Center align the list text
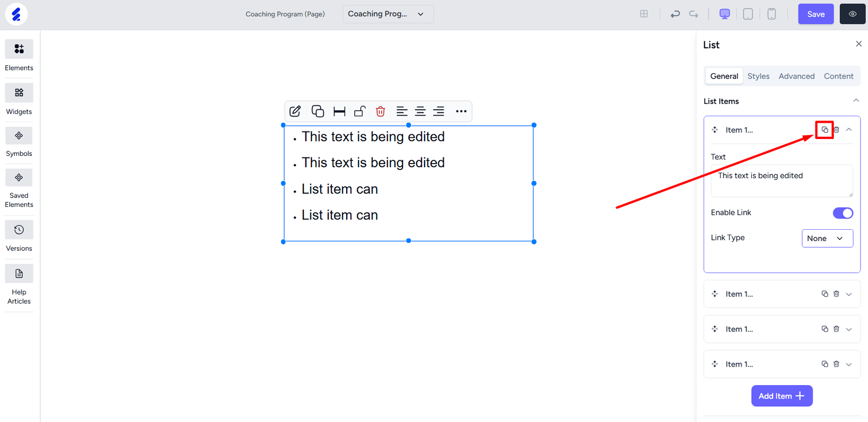 [x=420, y=111]
